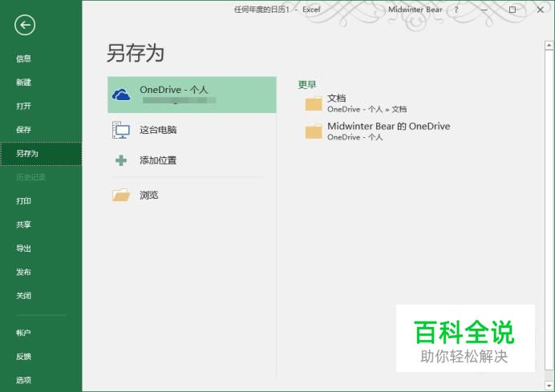Image resolution: width=555 pixels, height=392 pixels.
Task: Select OneDrive - 个人 save location
Action: 192,95
